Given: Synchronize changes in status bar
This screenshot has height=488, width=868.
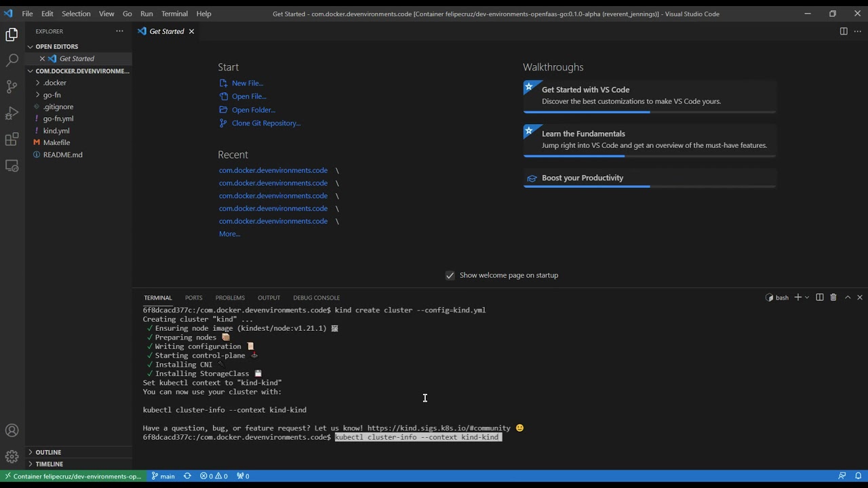Looking at the screenshot, I should tap(187, 476).
